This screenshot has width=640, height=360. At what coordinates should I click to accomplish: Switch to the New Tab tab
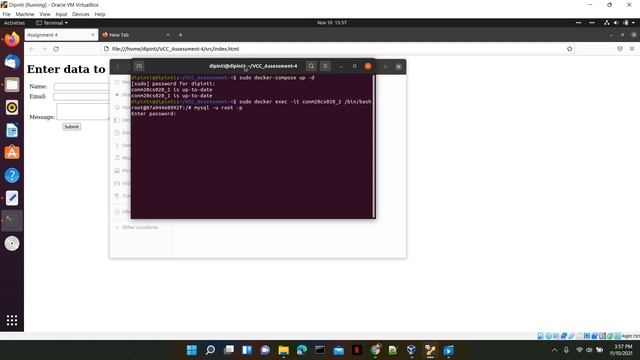pyautogui.click(x=136, y=35)
